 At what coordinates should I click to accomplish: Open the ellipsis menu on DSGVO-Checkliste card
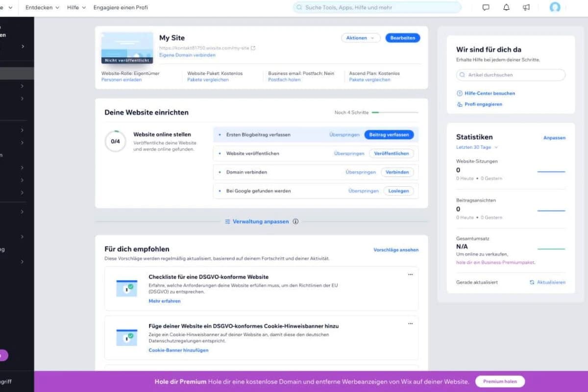click(411, 274)
